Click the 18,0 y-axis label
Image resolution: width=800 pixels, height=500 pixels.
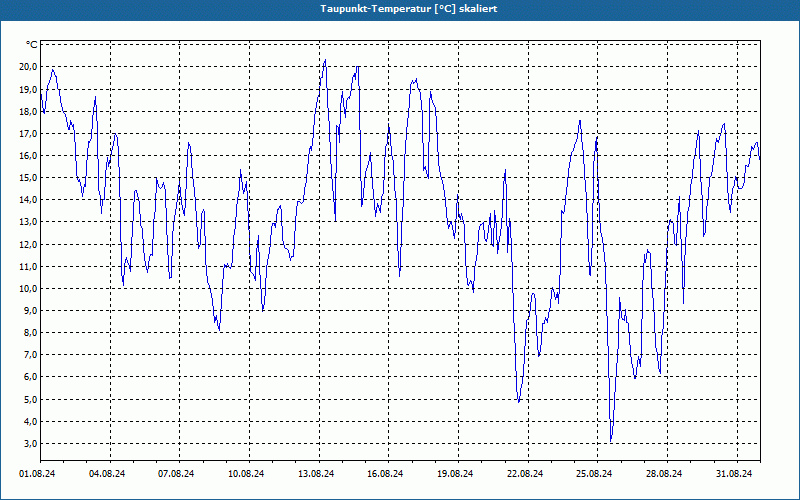(28, 111)
